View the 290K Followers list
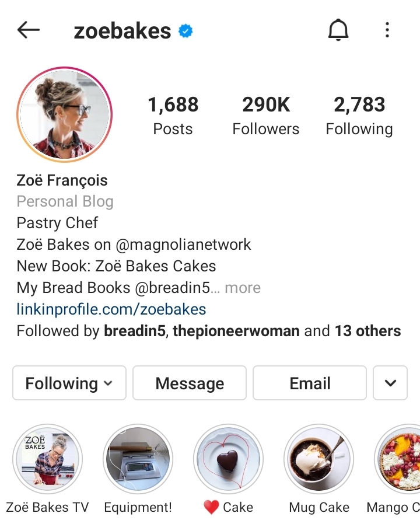The height and width of the screenshot is (527, 420). 266,116
